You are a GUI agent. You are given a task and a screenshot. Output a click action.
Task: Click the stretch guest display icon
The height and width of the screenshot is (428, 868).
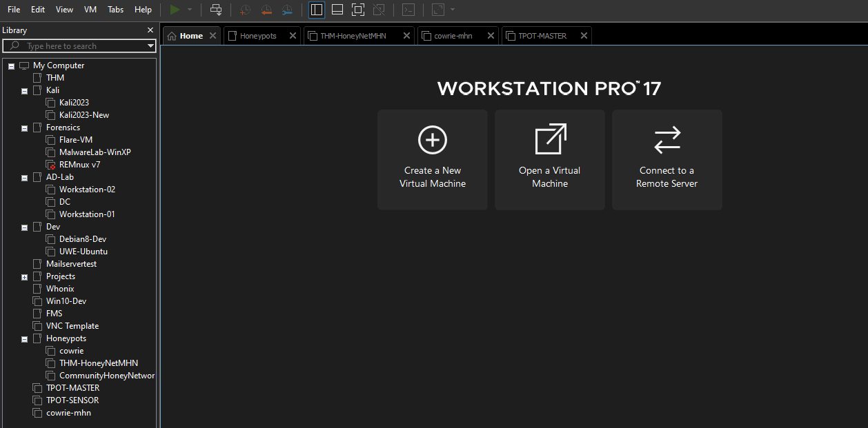(x=438, y=10)
